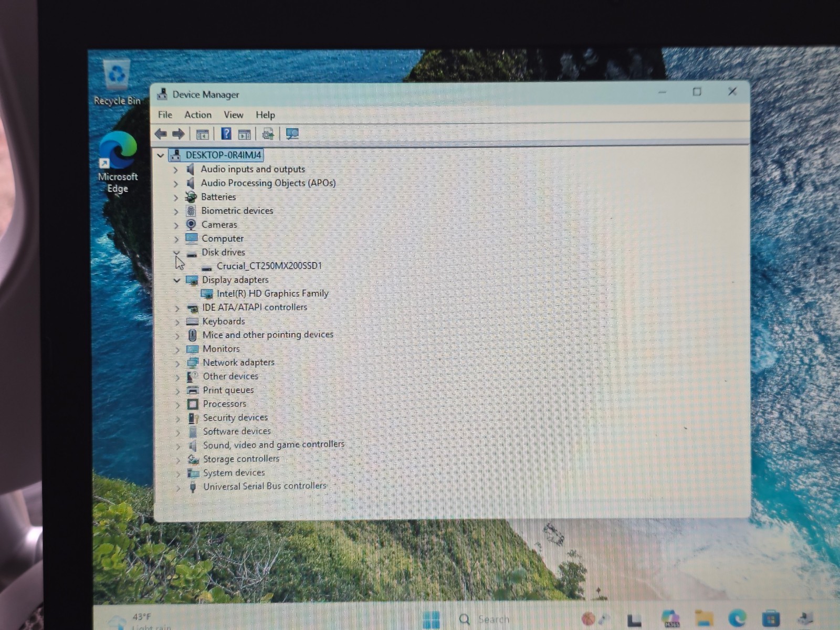Open File Explorer from the taskbar
The height and width of the screenshot is (630, 840).
click(x=704, y=619)
